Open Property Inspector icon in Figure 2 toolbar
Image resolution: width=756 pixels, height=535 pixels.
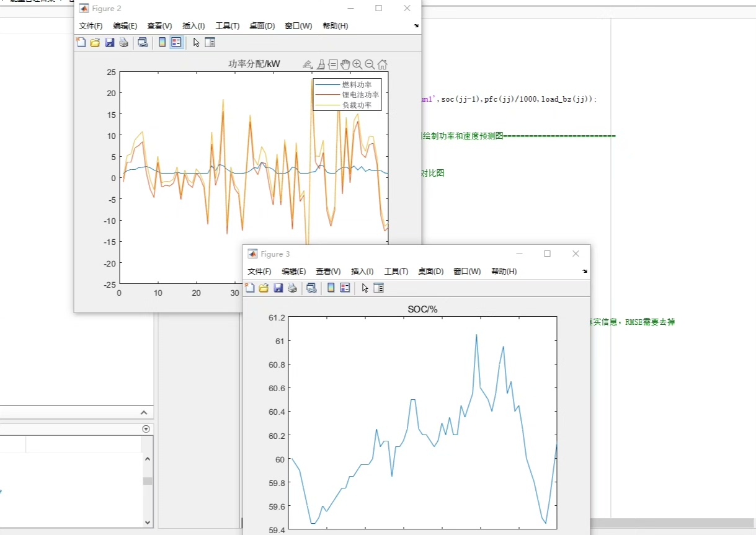[x=210, y=42]
